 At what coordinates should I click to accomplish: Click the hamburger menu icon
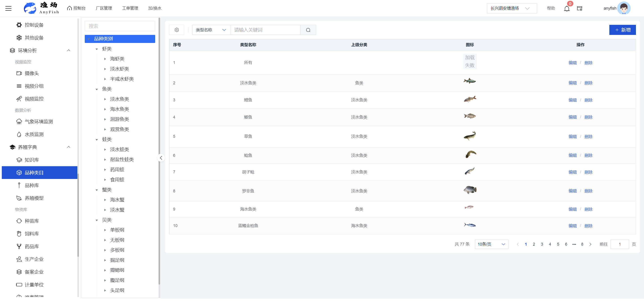(x=8, y=8)
